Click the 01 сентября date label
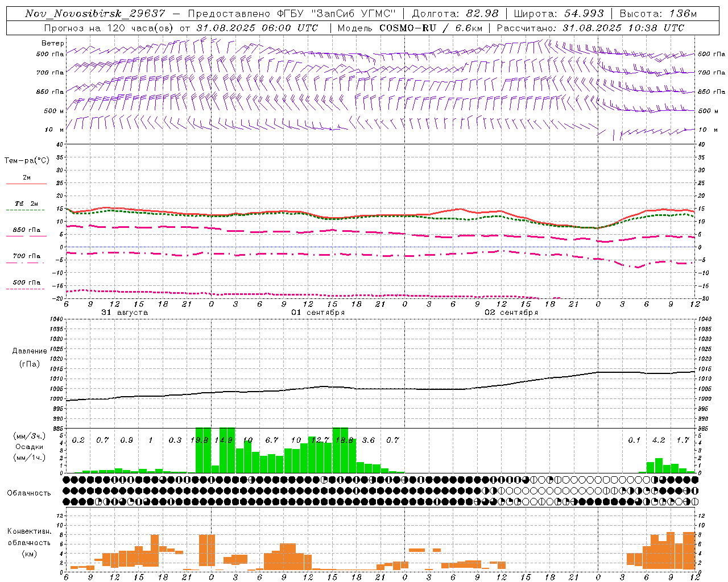 pyautogui.click(x=318, y=313)
